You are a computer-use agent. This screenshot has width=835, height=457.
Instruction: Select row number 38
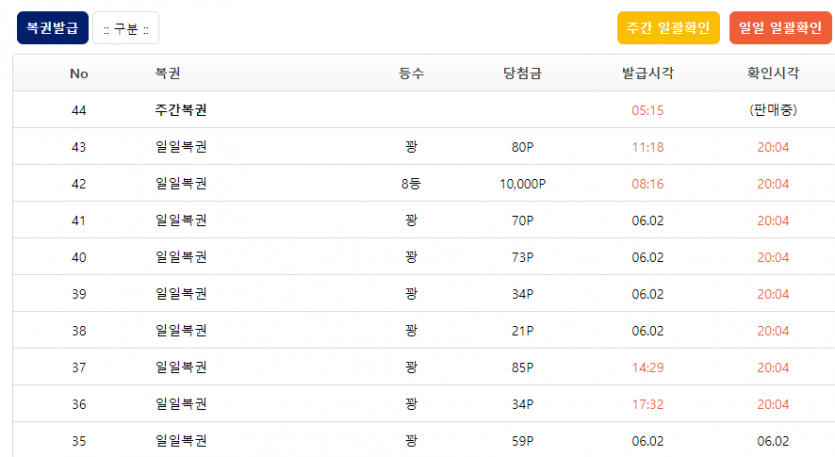click(79, 331)
